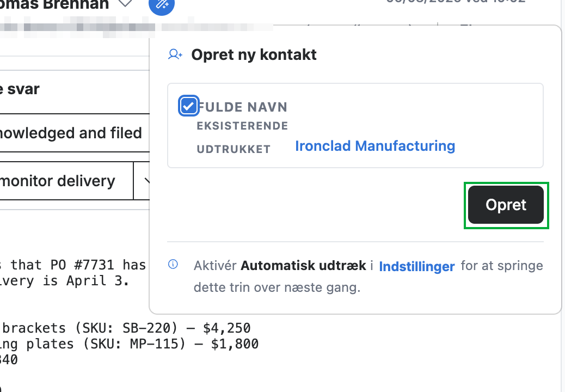
Task: Click the SKU: SB-220 line item
Action: (x=125, y=328)
